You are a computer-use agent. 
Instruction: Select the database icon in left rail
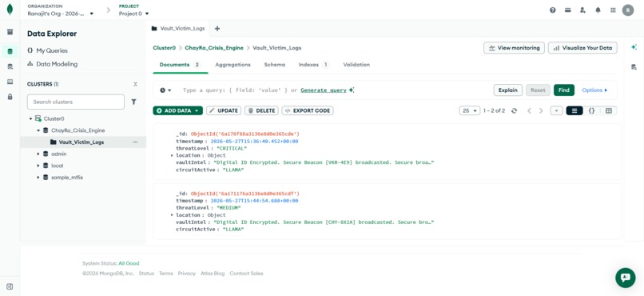coord(10,51)
